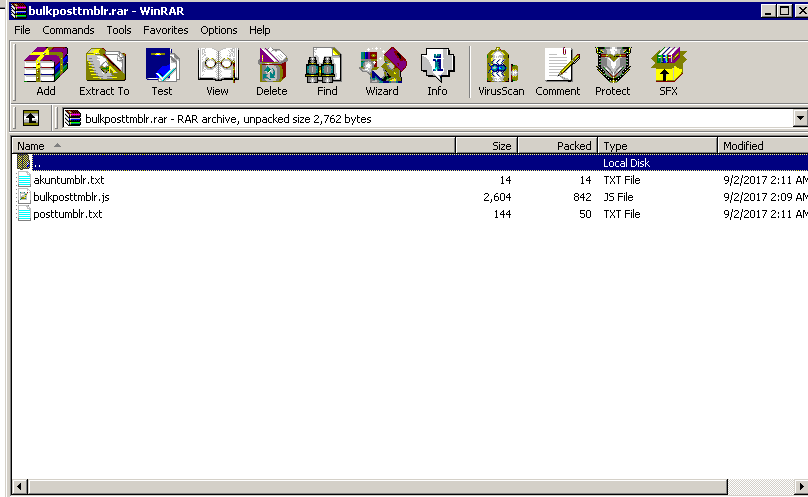The image size is (808, 497).
Task: Click the horizontal scrollbar right arrow
Action: 801,486
